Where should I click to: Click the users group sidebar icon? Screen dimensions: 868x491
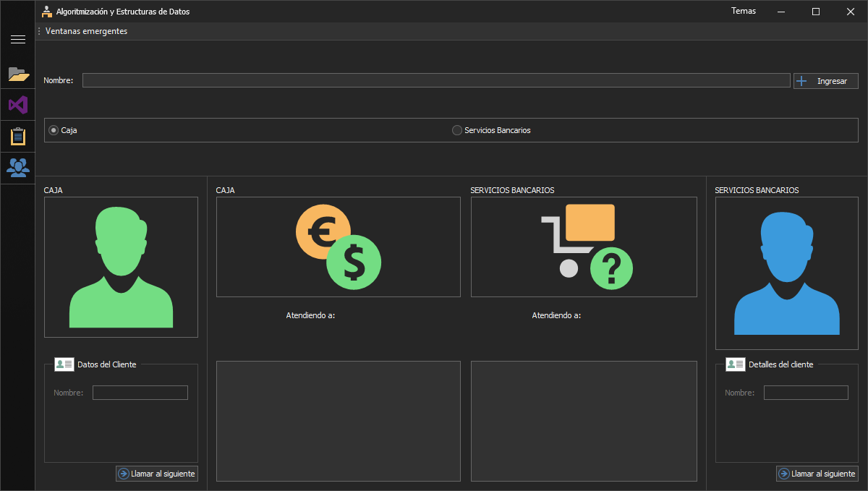click(18, 167)
